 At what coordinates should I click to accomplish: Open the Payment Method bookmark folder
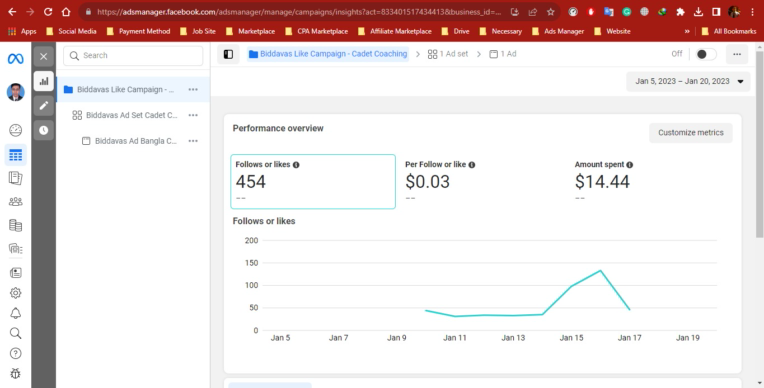tap(138, 31)
